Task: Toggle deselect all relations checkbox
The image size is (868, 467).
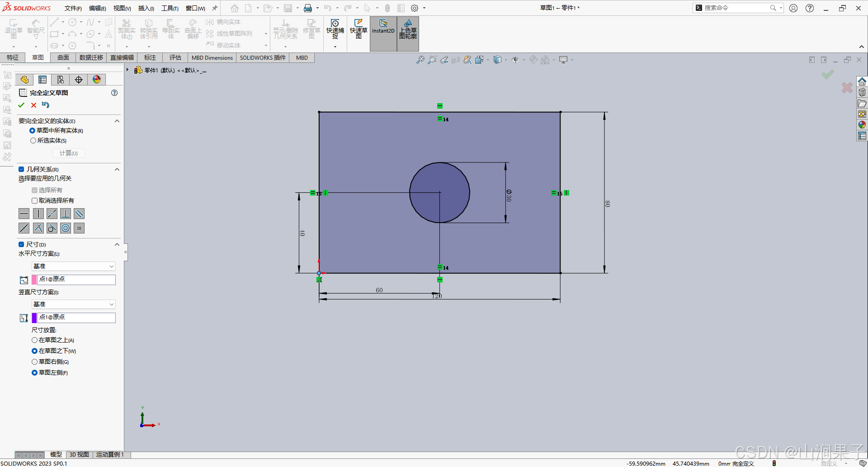Action: (x=34, y=200)
